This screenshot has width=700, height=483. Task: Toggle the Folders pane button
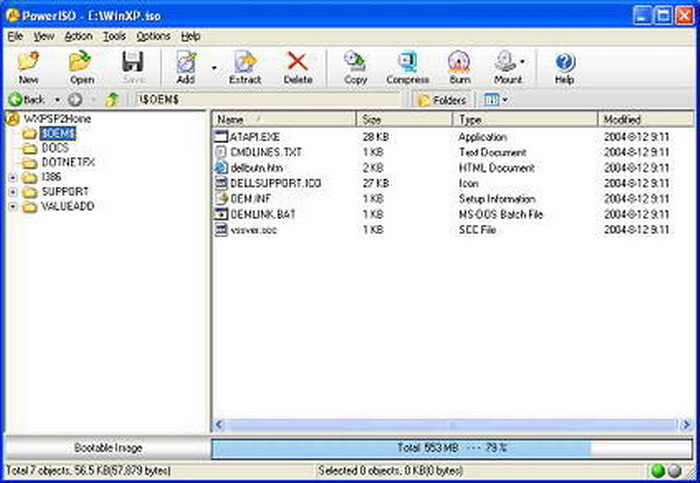pos(442,100)
